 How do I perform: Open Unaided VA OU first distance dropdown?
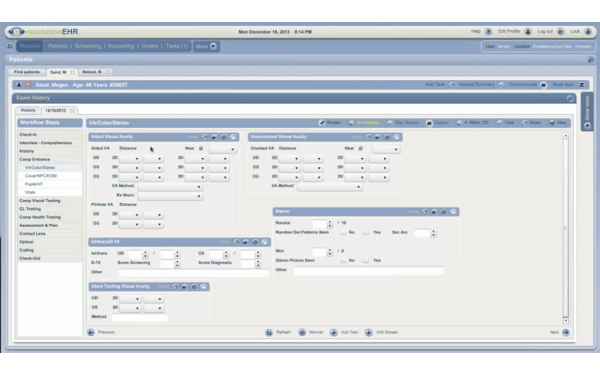(x=289, y=177)
